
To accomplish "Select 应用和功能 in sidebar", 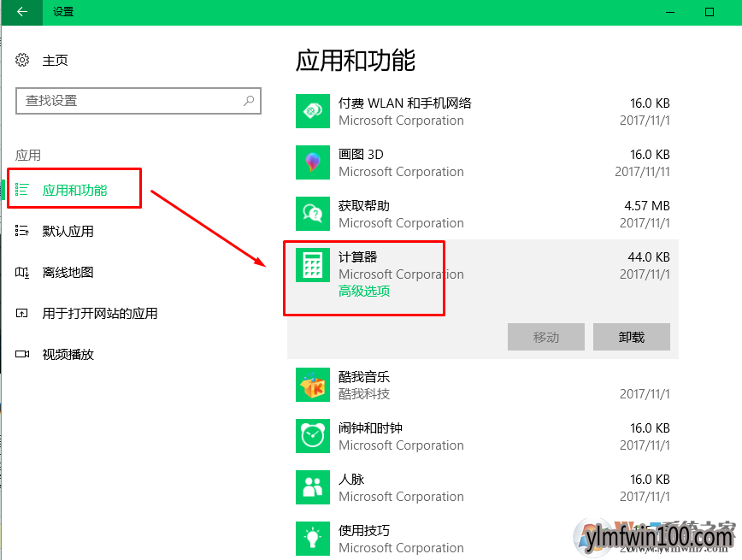I will pyautogui.click(x=74, y=191).
